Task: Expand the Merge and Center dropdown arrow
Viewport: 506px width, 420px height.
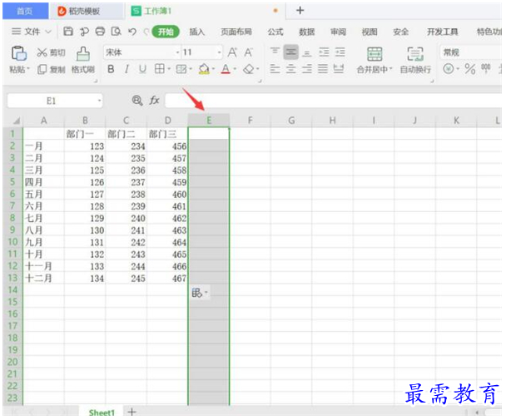Action: click(391, 69)
